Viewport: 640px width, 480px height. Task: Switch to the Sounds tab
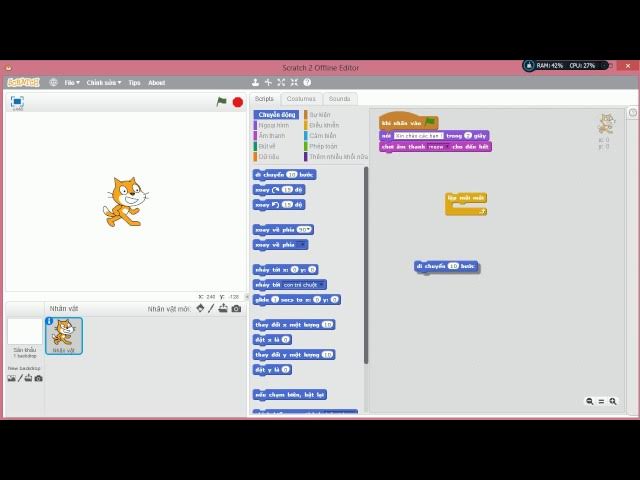(x=340, y=99)
